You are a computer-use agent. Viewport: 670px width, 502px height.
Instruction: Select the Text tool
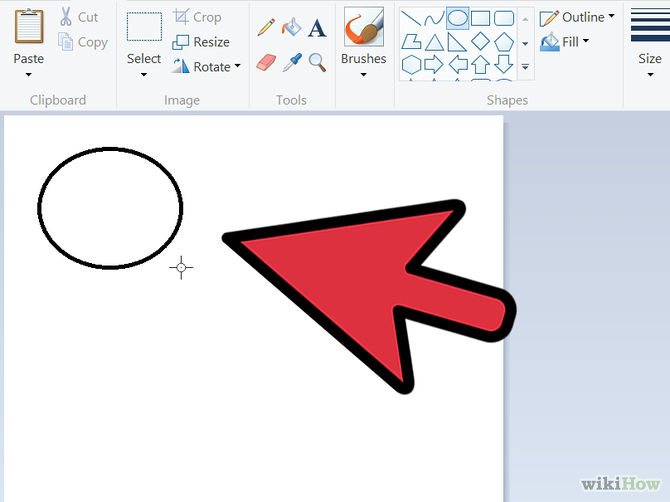[317, 28]
